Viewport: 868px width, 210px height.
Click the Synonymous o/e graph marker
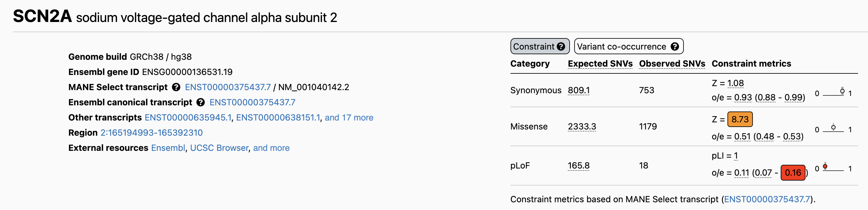coord(842,91)
